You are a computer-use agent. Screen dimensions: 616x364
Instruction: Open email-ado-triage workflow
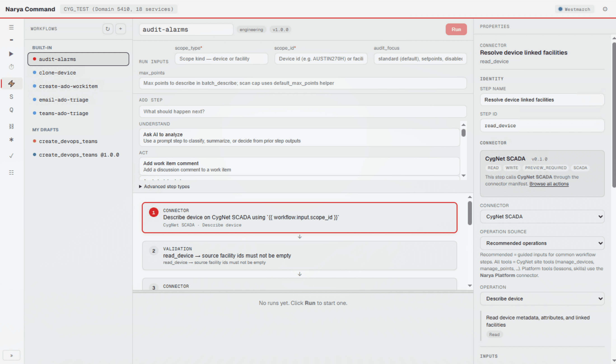(78, 100)
